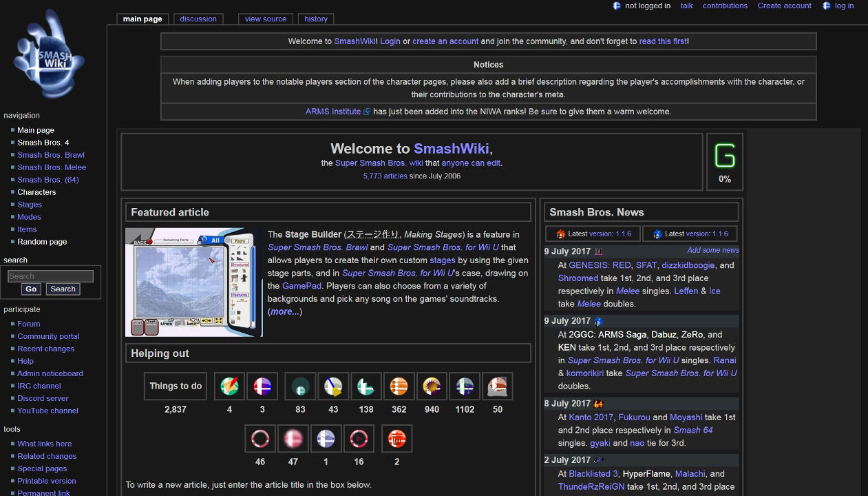This screenshot has width=868, height=496.
Task: Click the Search button in sidebar
Action: [63, 289]
